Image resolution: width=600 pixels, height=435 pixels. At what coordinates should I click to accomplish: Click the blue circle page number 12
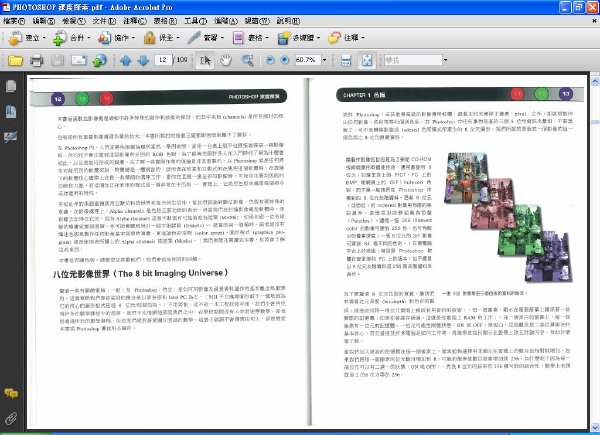point(58,99)
